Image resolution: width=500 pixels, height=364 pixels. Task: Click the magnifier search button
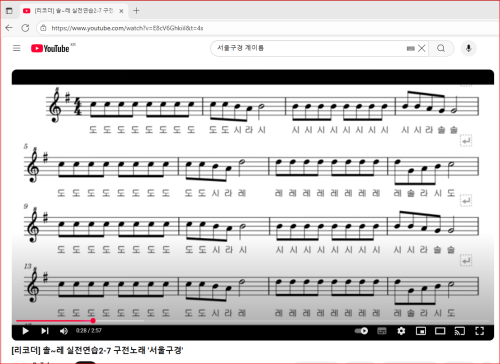(441, 48)
